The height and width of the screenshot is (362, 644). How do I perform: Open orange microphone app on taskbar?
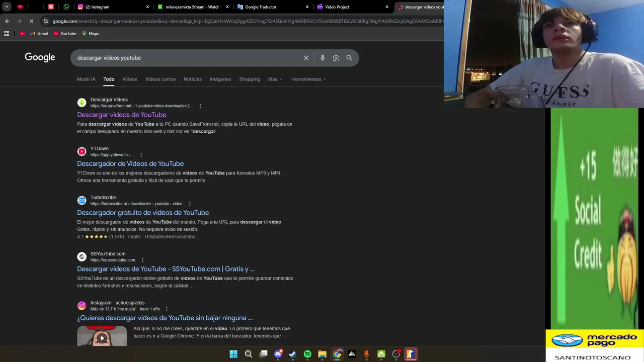[366, 354]
